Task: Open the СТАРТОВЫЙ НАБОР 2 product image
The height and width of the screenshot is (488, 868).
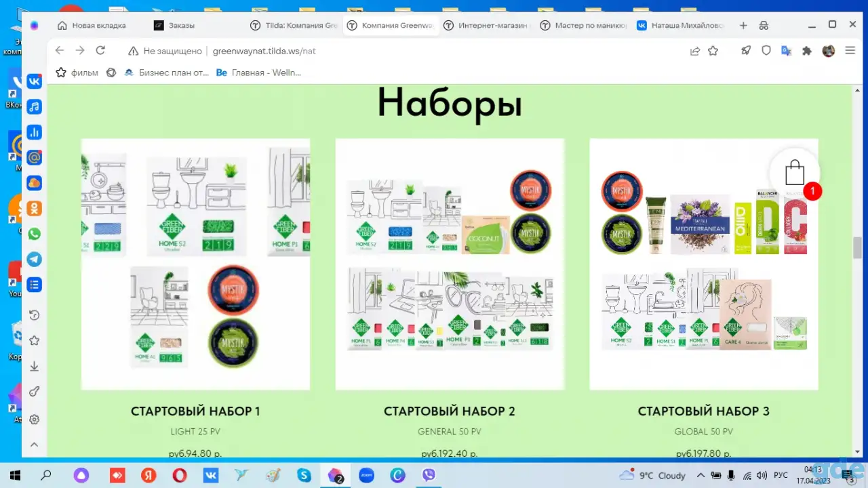Action: [450, 264]
